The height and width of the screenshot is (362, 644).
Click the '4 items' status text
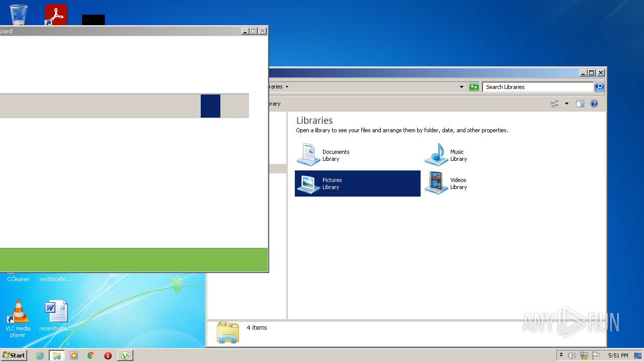click(257, 328)
